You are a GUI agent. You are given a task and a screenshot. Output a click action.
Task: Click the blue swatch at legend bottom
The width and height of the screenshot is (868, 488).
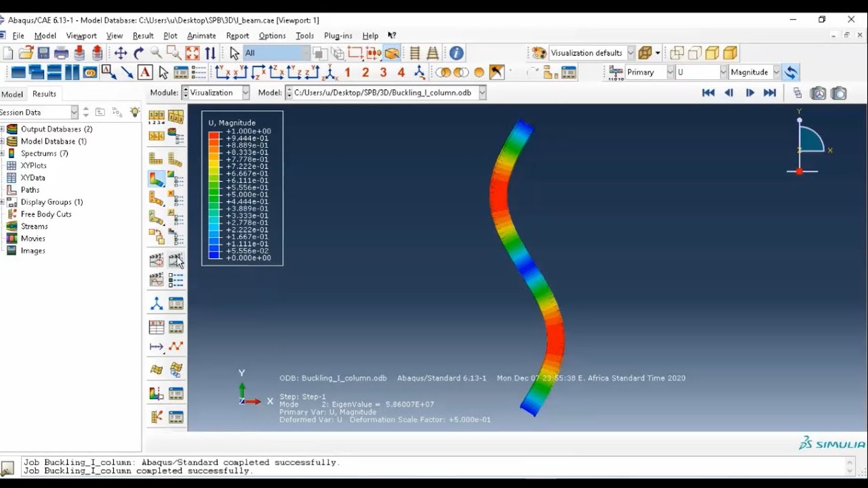[x=214, y=255]
